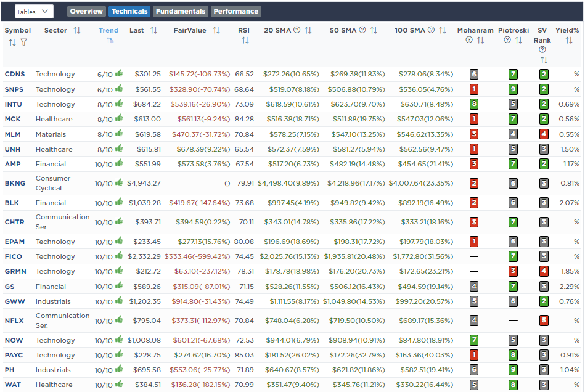
Task: Select GS 50 SMA value $506.12(16.43%)
Action: coord(357,287)
